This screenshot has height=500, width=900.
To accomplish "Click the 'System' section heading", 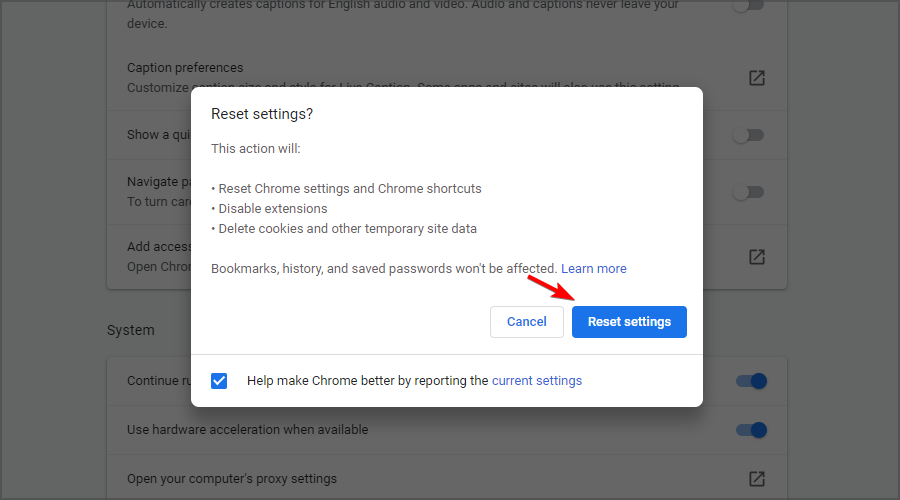I will [x=130, y=330].
